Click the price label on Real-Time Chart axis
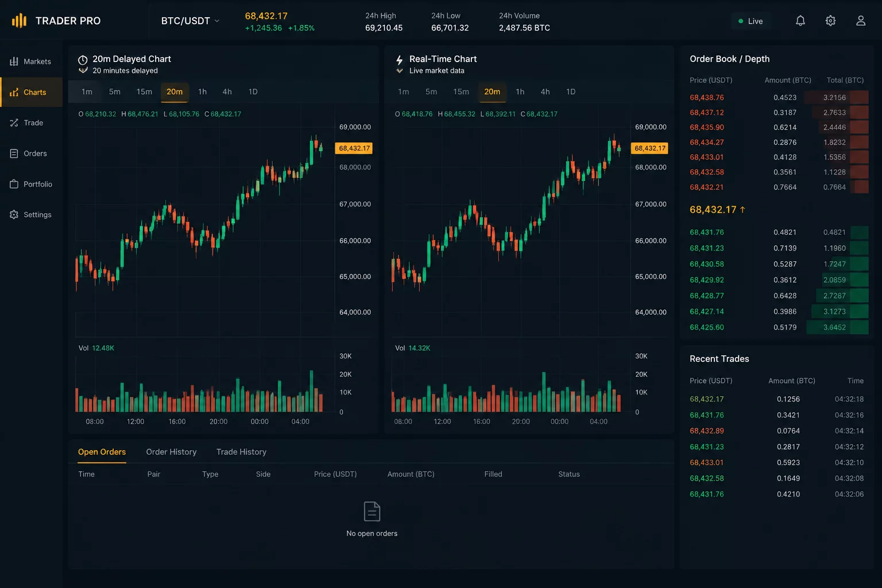The image size is (882, 588). click(650, 148)
